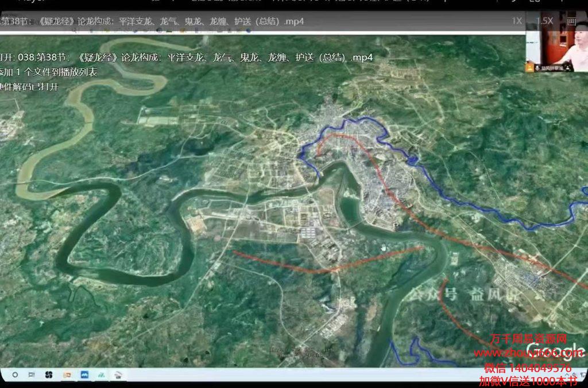Screen dimensions: 588x388
Task: Click the microphone icon on webcam overlay
Action: pyautogui.click(x=539, y=67)
